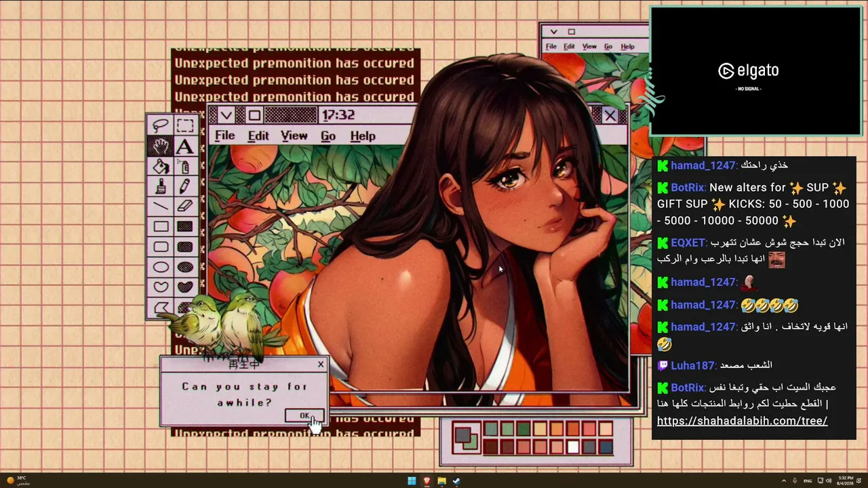
Task: Click BotRix on the "New alters" message
Action: [688, 188]
